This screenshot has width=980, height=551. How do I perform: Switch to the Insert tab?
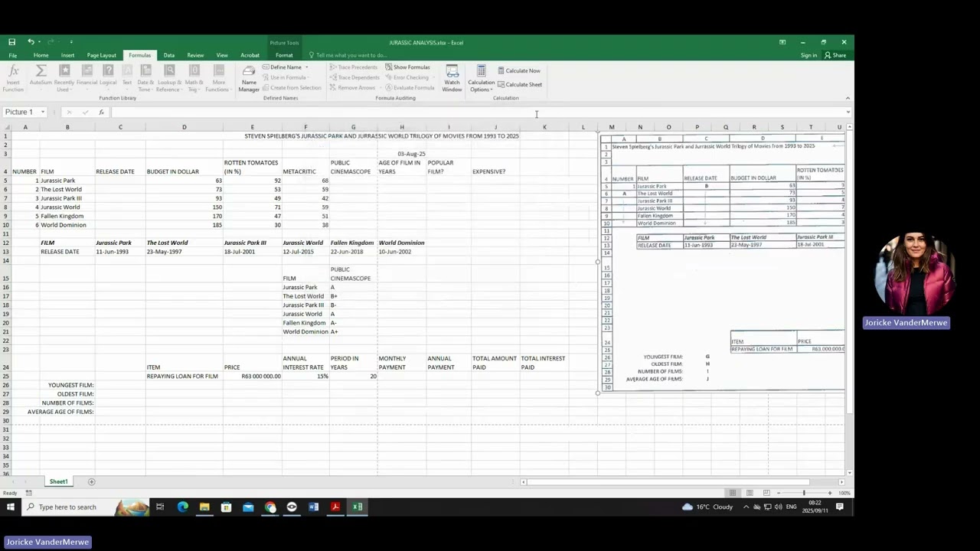point(67,55)
